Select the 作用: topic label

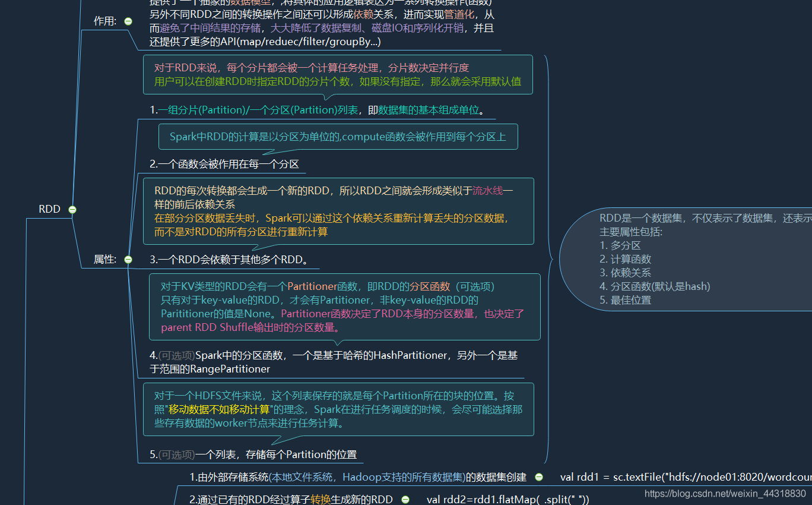point(105,21)
